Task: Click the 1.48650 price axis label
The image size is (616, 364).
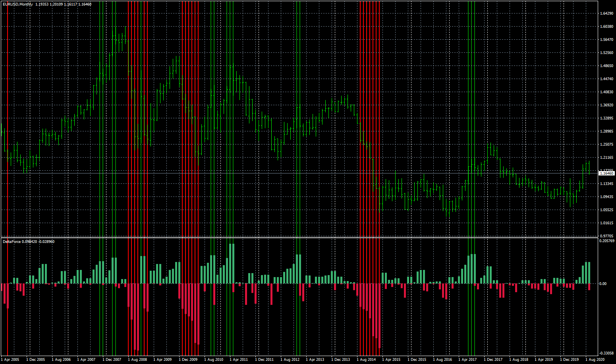Action: point(606,66)
